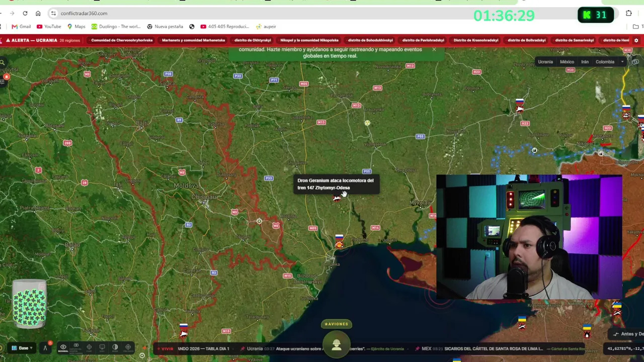Select distrito de Pavlohradskyi alert chip

tap(423, 40)
